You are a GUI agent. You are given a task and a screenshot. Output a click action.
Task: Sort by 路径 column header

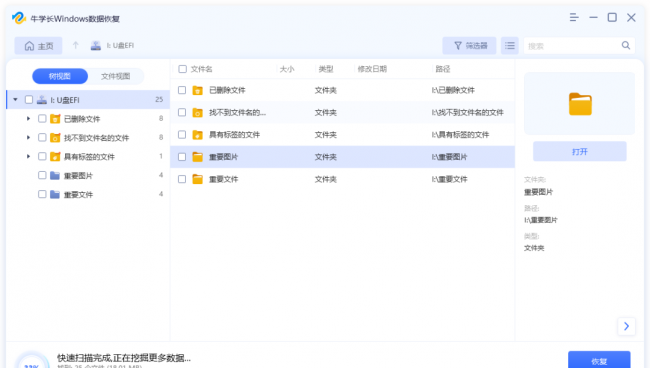(x=443, y=69)
